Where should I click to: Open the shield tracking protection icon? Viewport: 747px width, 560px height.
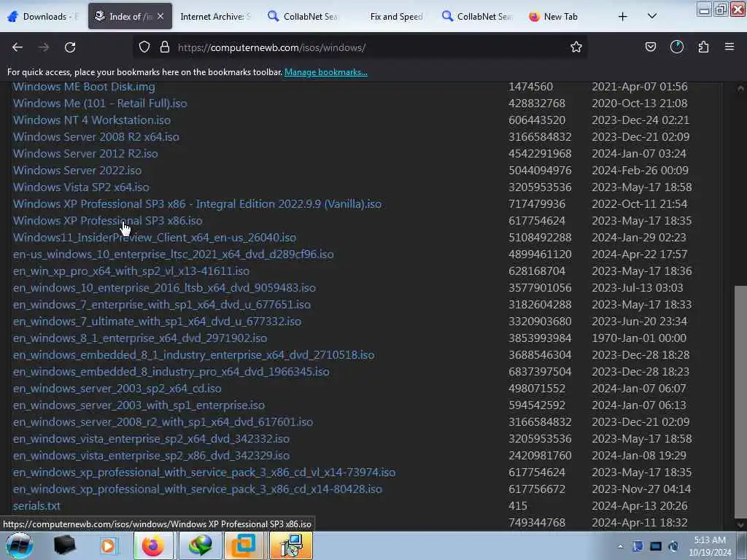tap(144, 47)
